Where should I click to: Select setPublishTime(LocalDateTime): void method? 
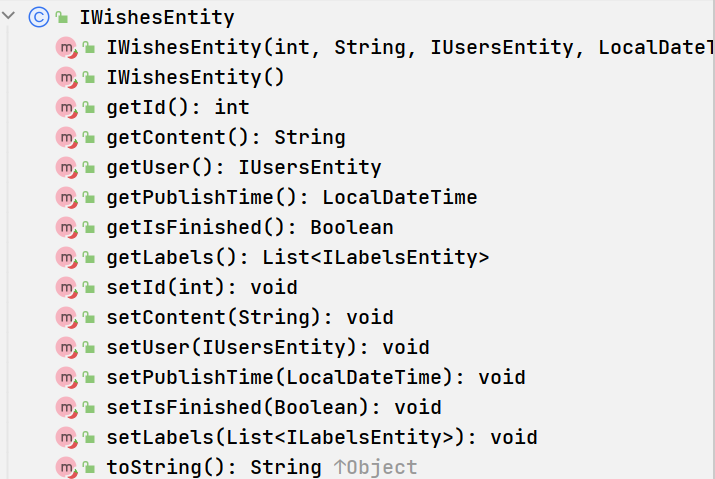click(316, 378)
